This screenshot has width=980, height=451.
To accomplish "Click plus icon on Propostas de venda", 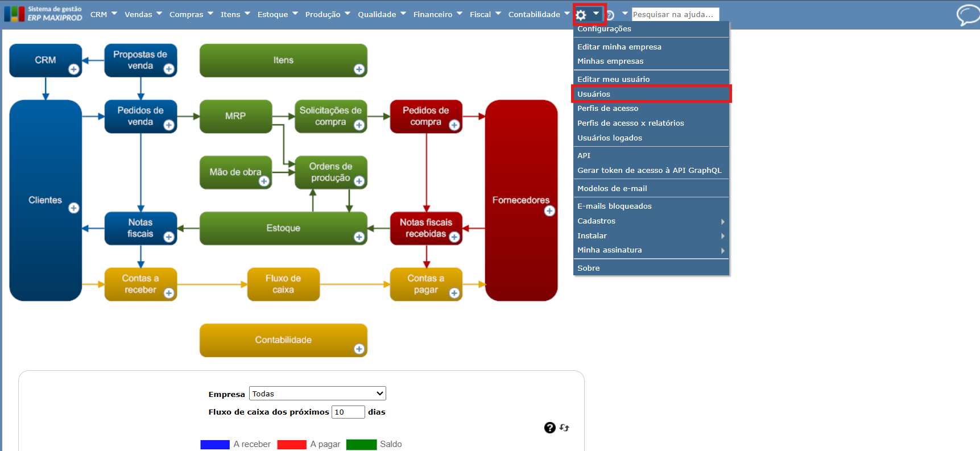I will [x=169, y=69].
